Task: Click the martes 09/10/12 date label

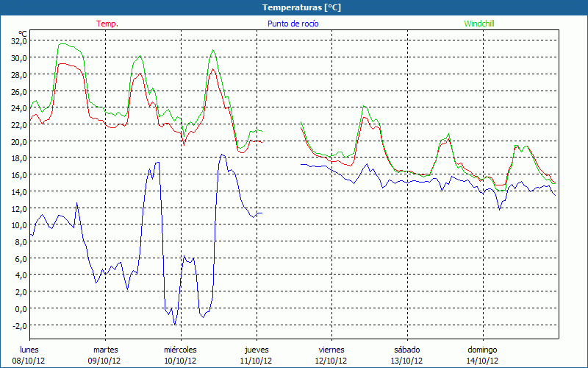Action: click(x=105, y=355)
